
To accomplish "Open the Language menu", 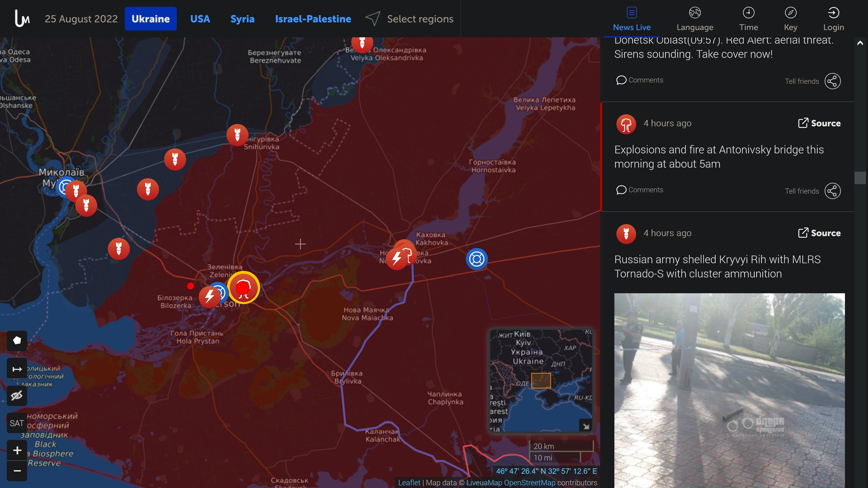I will (695, 19).
